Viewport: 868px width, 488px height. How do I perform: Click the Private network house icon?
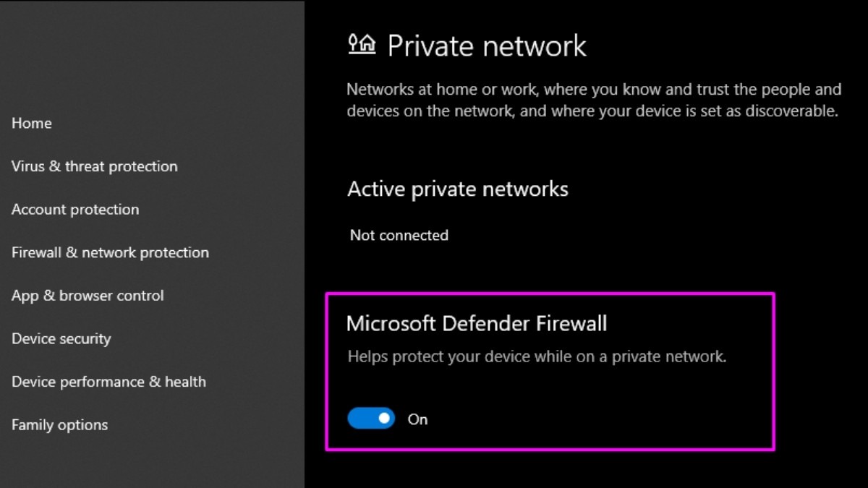(x=362, y=45)
